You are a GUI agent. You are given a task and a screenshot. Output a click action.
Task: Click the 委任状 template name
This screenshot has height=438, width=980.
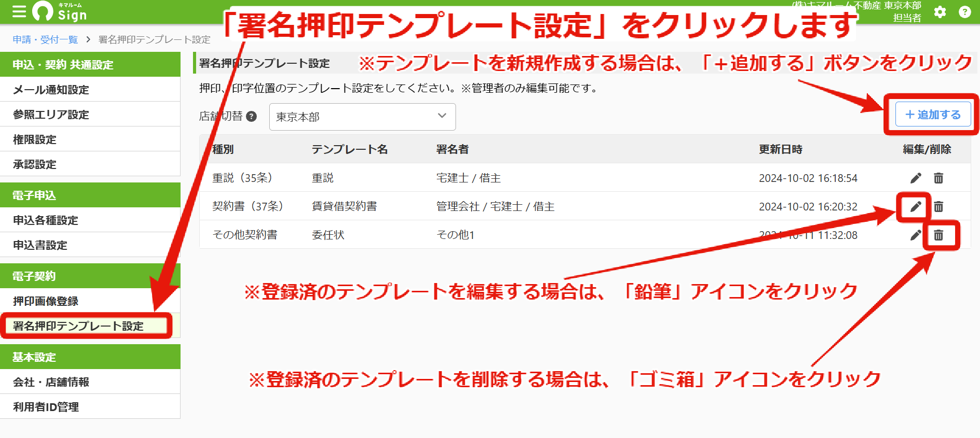pyautogui.click(x=328, y=235)
